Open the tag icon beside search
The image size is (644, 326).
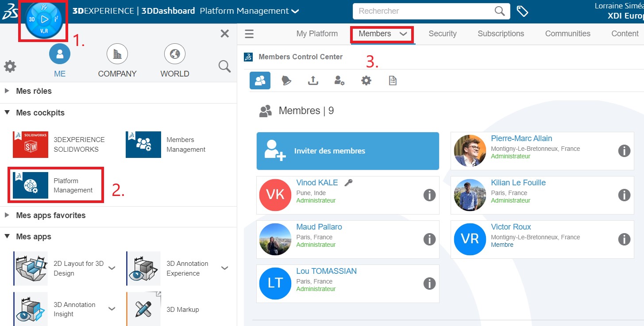(x=523, y=12)
